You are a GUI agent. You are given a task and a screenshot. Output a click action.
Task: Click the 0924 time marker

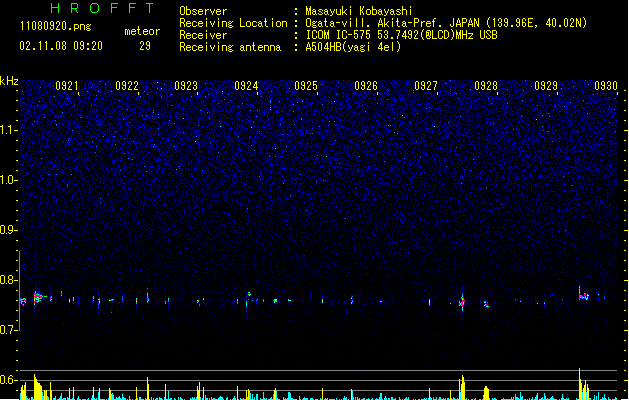click(x=246, y=86)
